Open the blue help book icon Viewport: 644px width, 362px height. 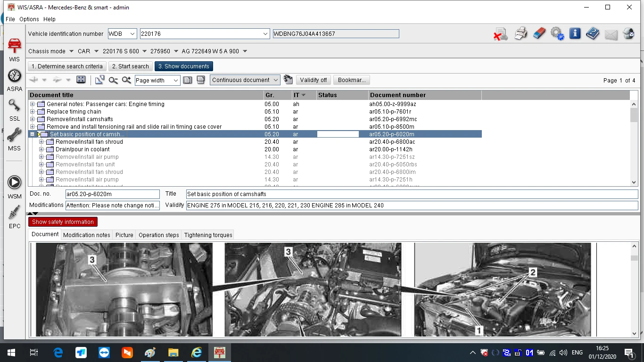(593, 33)
